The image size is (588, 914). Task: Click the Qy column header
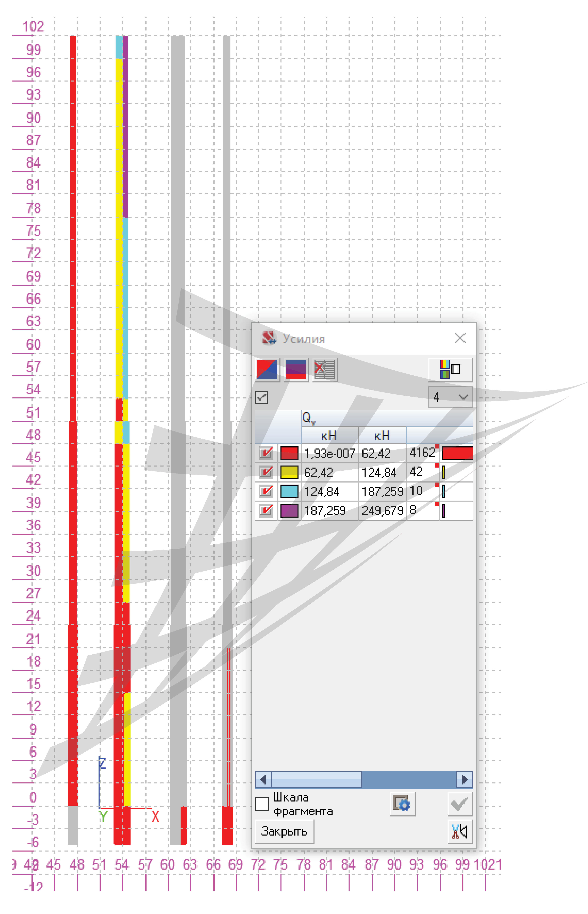pos(387,418)
